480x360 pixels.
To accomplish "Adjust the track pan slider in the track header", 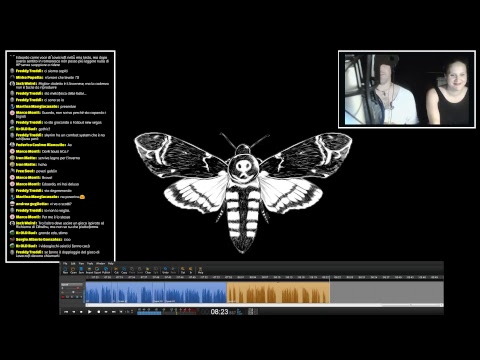I will pyautogui.click(x=72, y=292).
